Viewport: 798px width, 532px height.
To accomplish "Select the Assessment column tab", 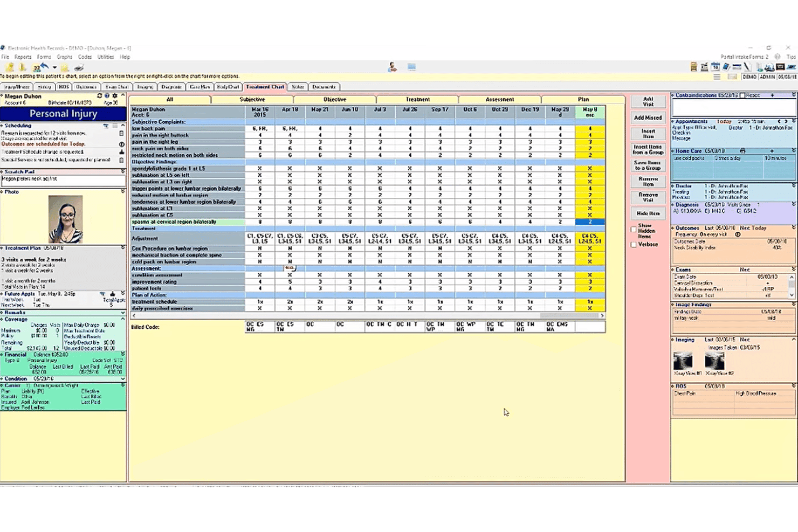I will [x=500, y=99].
